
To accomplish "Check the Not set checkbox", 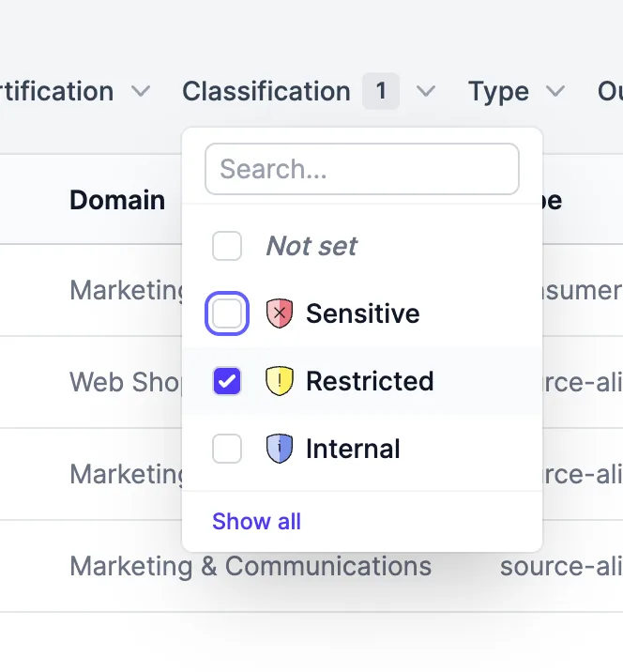I will [x=227, y=246].
